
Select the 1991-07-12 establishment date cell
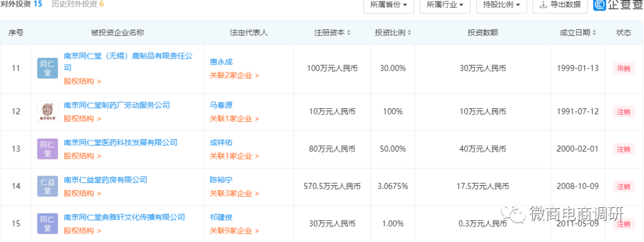(x=578, y=112)
